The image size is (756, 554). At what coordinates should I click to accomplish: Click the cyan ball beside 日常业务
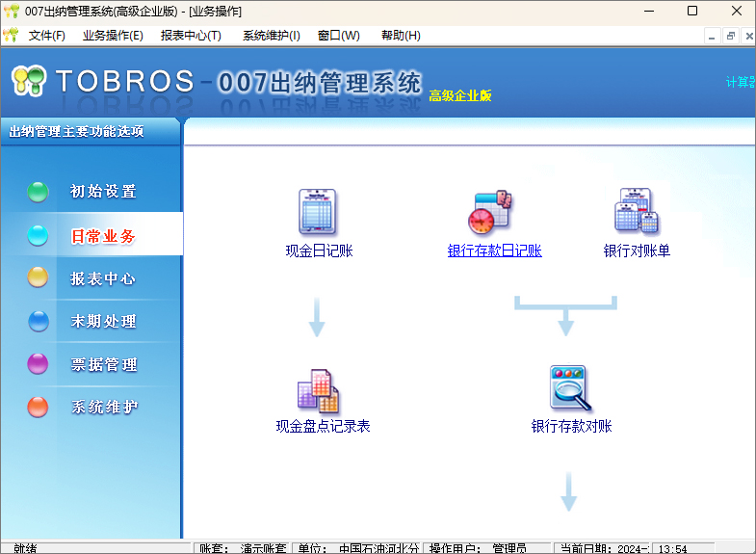point(38,235)
